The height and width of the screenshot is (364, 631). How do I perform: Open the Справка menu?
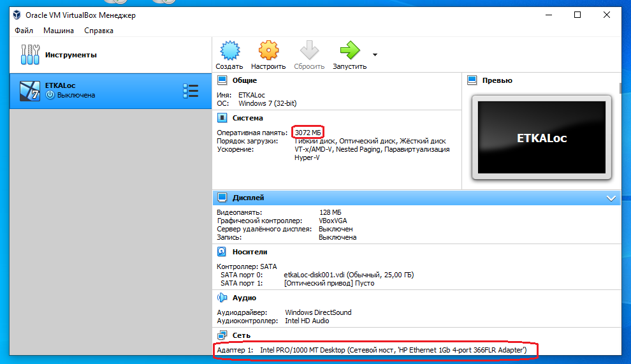tap(99, 31)
